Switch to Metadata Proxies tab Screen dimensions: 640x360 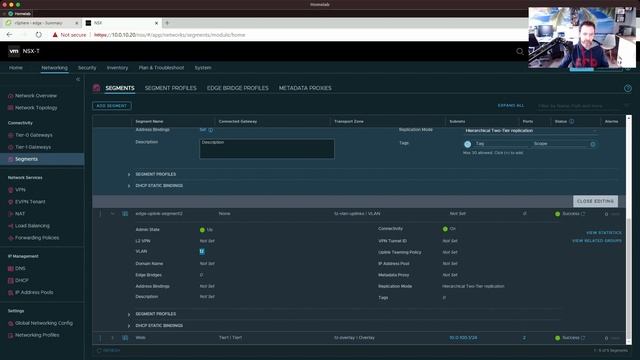(x=305, y=88)
